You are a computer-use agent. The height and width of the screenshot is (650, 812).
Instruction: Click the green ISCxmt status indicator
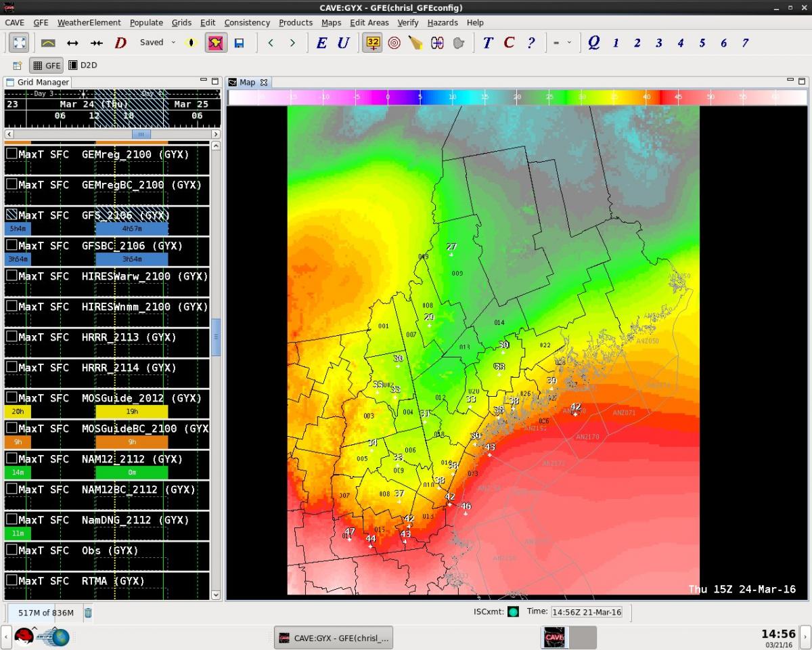point(514,612)
